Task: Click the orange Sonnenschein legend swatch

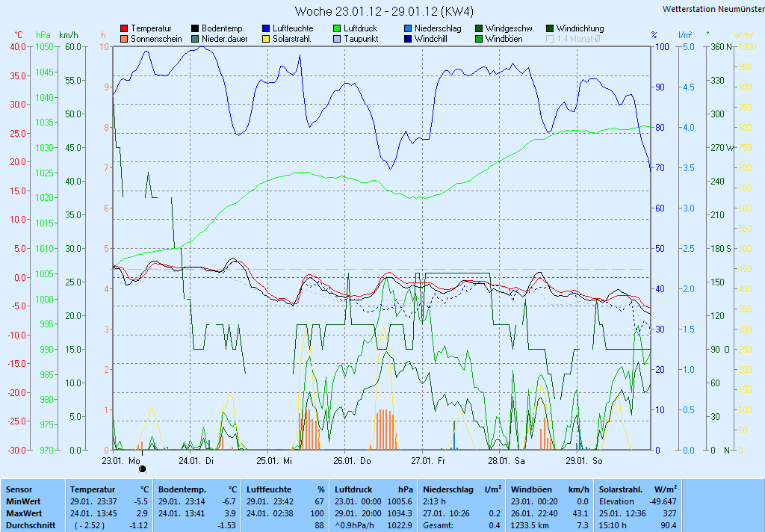Action: point(124,39)
